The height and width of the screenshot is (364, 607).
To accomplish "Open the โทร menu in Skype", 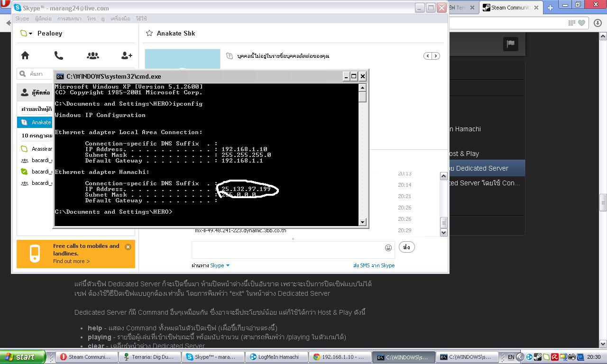I will (91, 18).
